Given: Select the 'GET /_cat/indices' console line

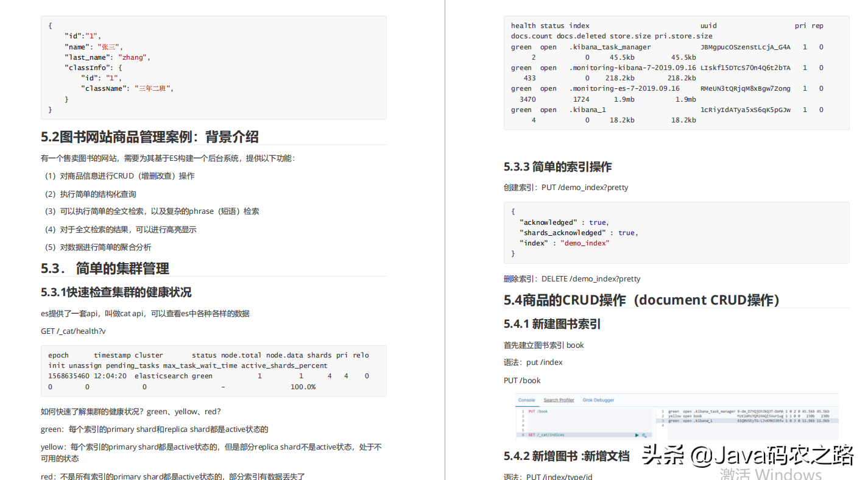Looking at the screenshot, I should [546, 435].
